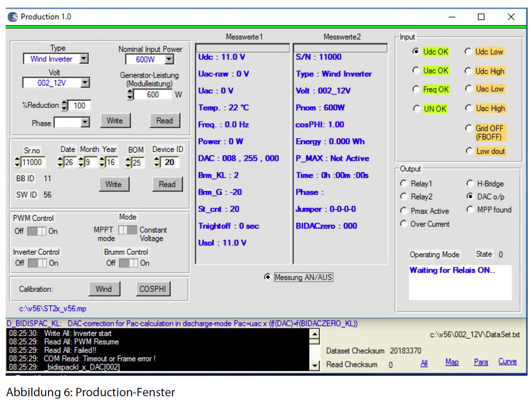Screen dimensions: 532x404
Task: Select the Udc Low radio button
Action: 468,52
